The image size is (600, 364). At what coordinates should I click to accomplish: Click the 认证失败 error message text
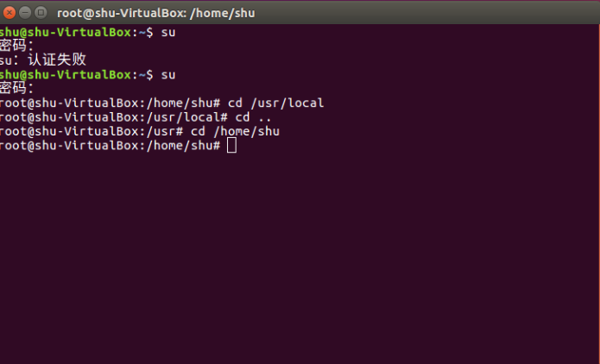57,60
